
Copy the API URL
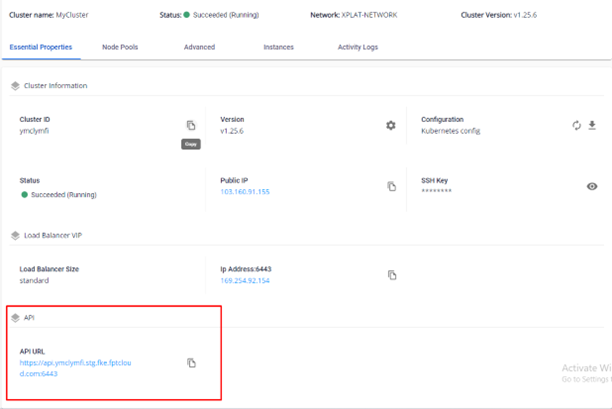(x=191, y=363)
